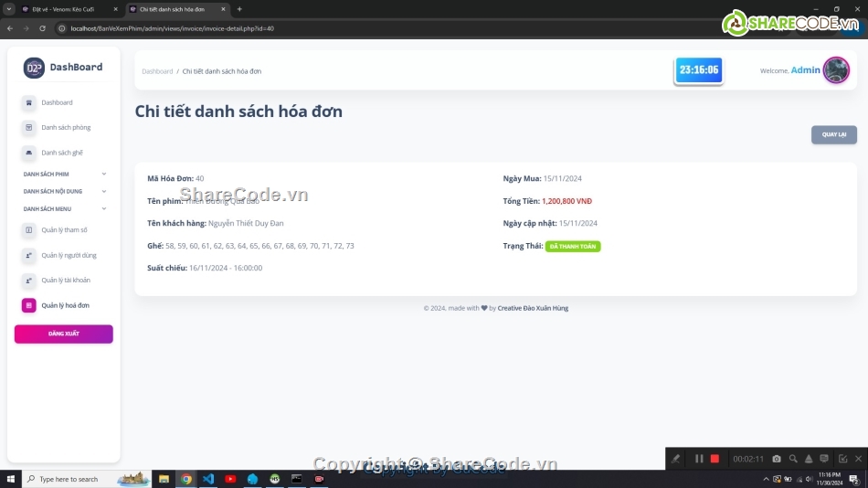Stop the screen recording

click(715, 459)
